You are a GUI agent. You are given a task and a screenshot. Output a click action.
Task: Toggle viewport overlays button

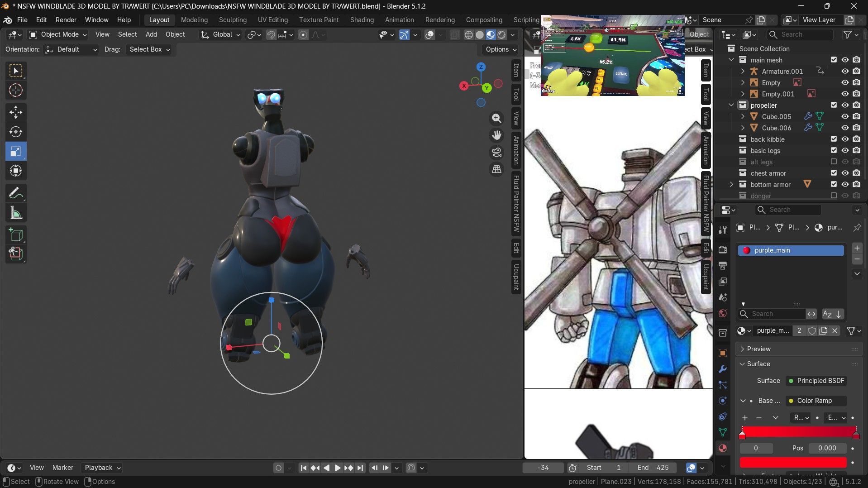pos(430,35)
